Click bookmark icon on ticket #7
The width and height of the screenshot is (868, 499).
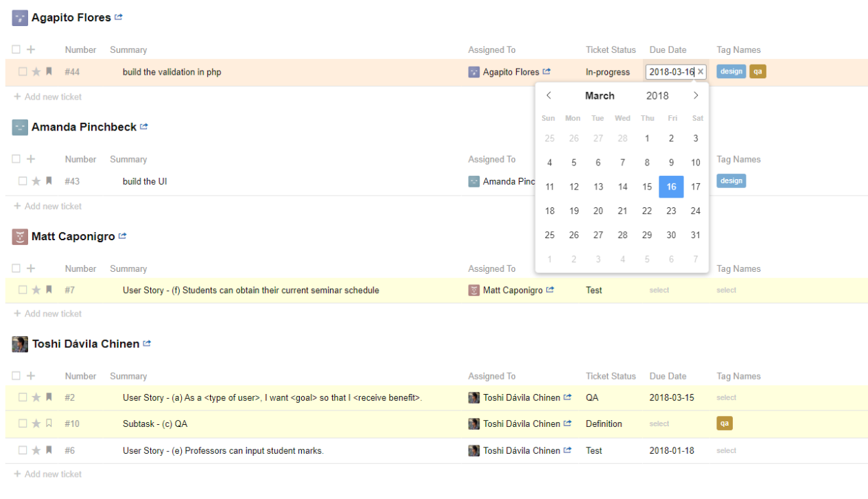pyautogui.click(x=49, y=290)
